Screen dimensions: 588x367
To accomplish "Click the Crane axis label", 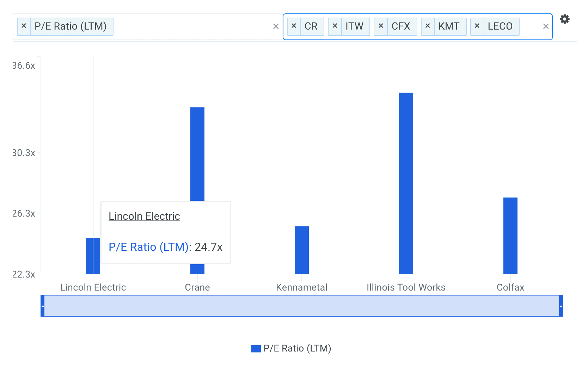I will click(x=197, y=287).
